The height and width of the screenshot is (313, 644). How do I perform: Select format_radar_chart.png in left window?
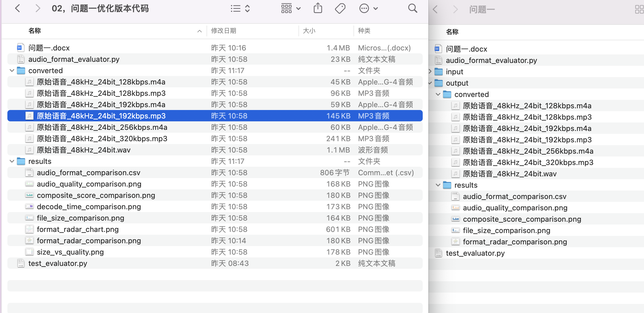coord(77,229)
